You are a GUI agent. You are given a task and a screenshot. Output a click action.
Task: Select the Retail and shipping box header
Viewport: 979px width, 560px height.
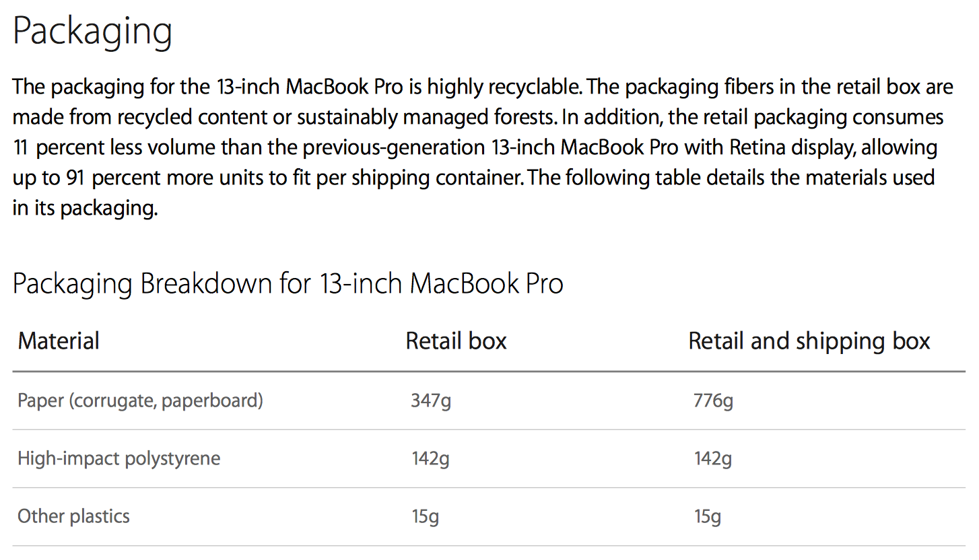[809, 341]
